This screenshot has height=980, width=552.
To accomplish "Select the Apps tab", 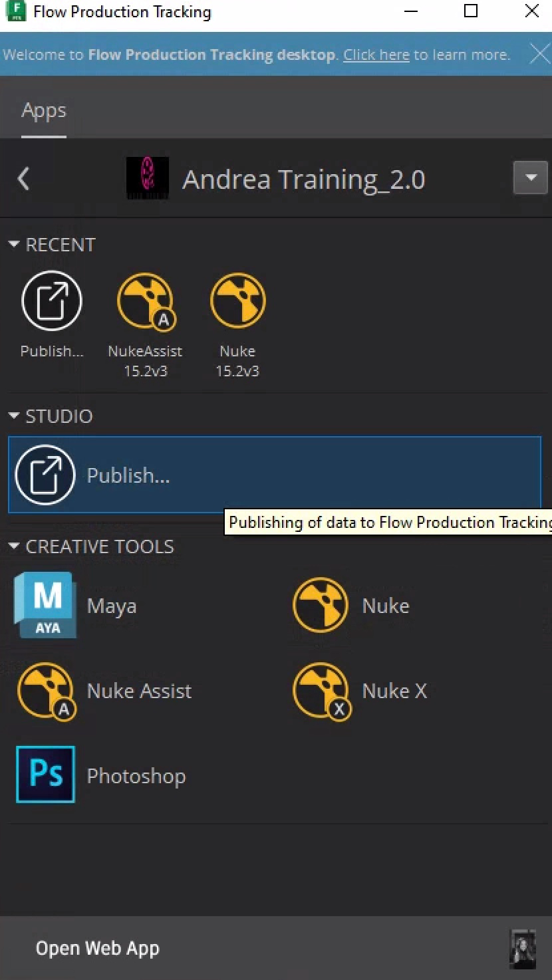I will coord(44,110).
